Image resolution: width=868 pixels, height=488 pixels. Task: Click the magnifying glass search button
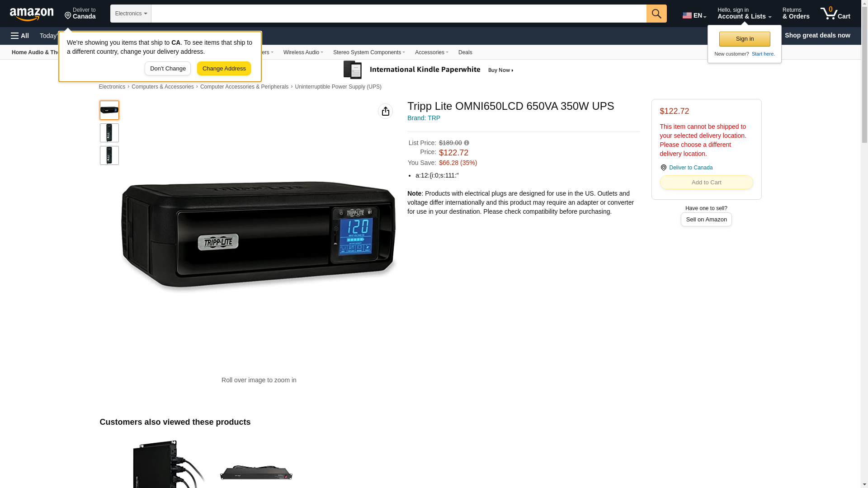656,14
